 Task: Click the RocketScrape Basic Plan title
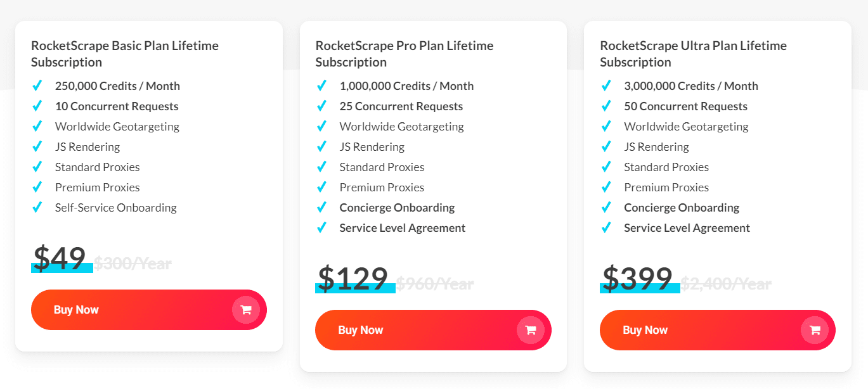click(x=125, y=53)
